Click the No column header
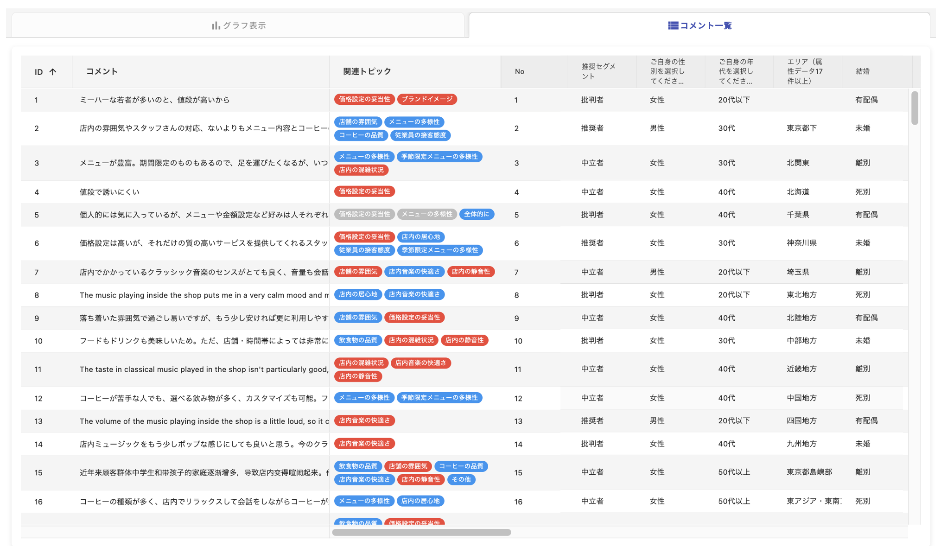941x560 pixels. pos(519,71)
